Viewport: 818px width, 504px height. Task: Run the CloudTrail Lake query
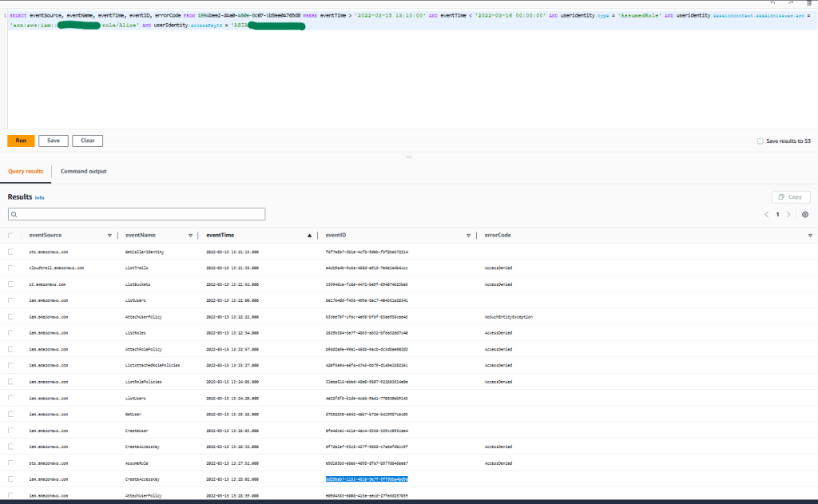20,140
